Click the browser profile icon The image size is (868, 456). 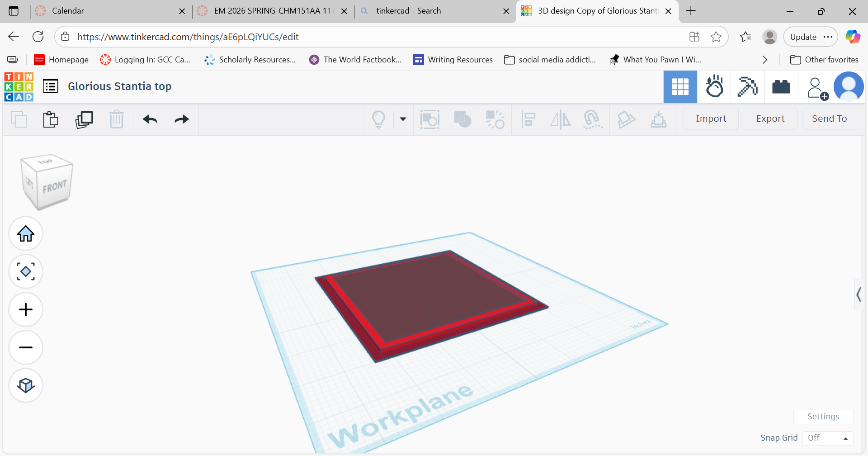tap(769, 37)
